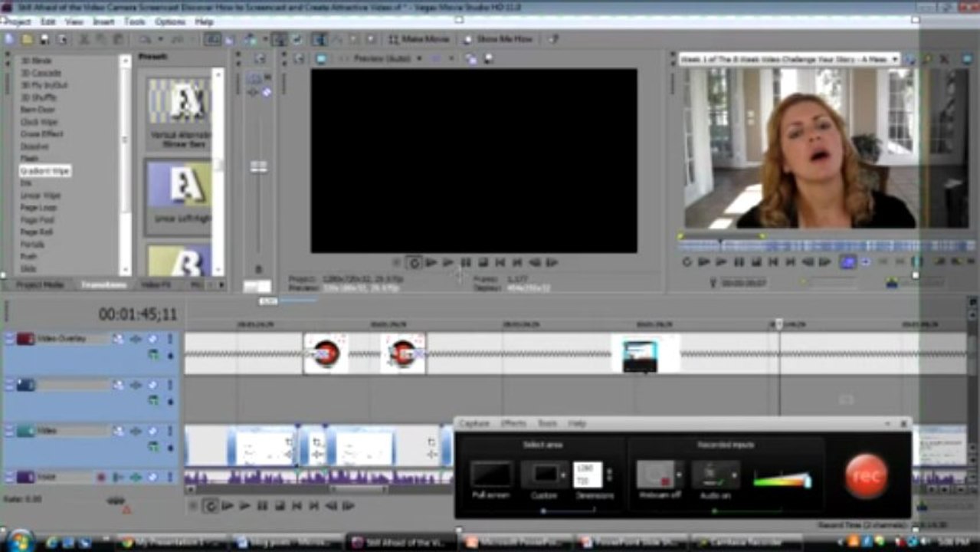Minimize the Video Overlay track header
The width and height of the screenshot is (980, 552).
click(9, 338)
